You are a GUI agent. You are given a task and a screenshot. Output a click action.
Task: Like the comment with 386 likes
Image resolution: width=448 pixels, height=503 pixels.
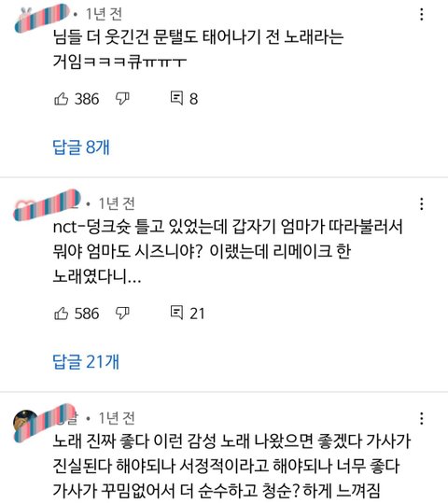[x=61, y=99]
